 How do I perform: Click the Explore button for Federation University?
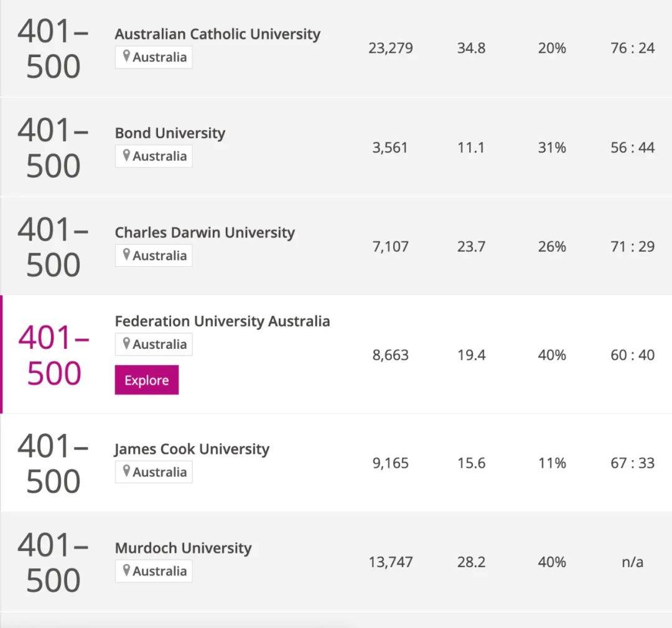tap(147, 380)
